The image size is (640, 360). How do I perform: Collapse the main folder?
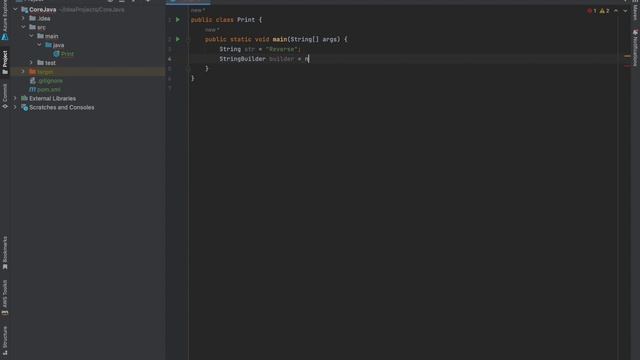click(31, 36)
